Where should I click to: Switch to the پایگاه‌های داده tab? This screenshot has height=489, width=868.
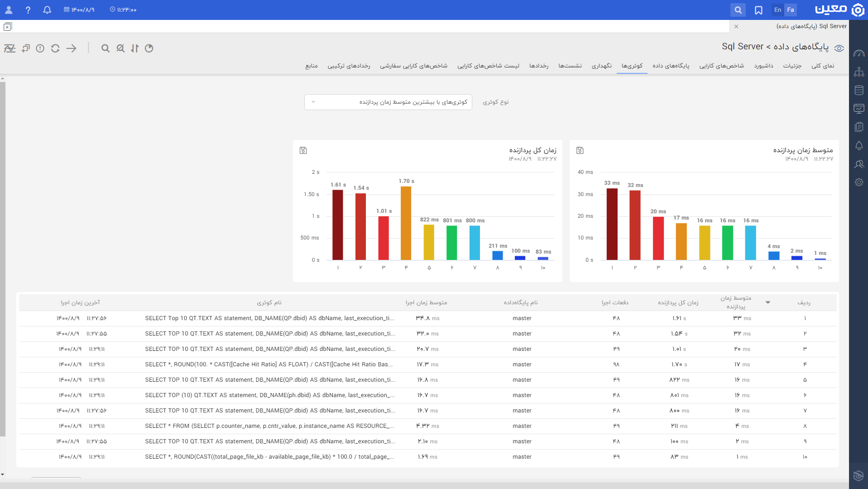pyautogui.click(x=671, y=66)
